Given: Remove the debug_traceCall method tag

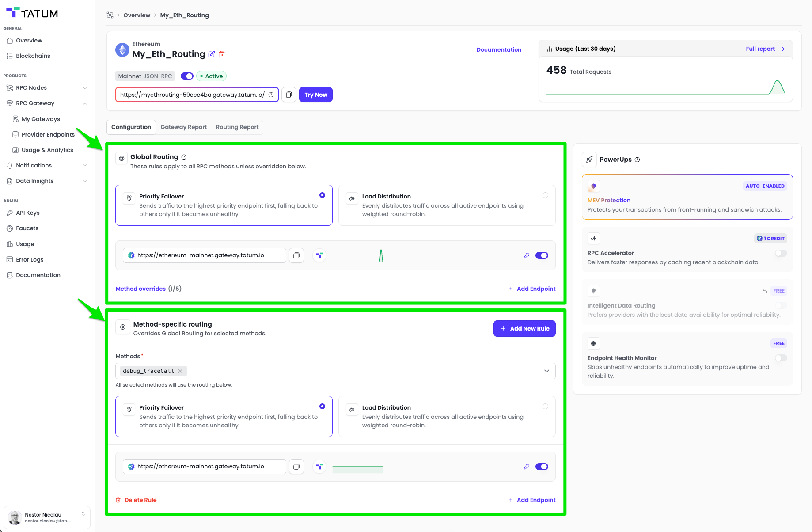Looking at the screenshot, I should (180, 371).
